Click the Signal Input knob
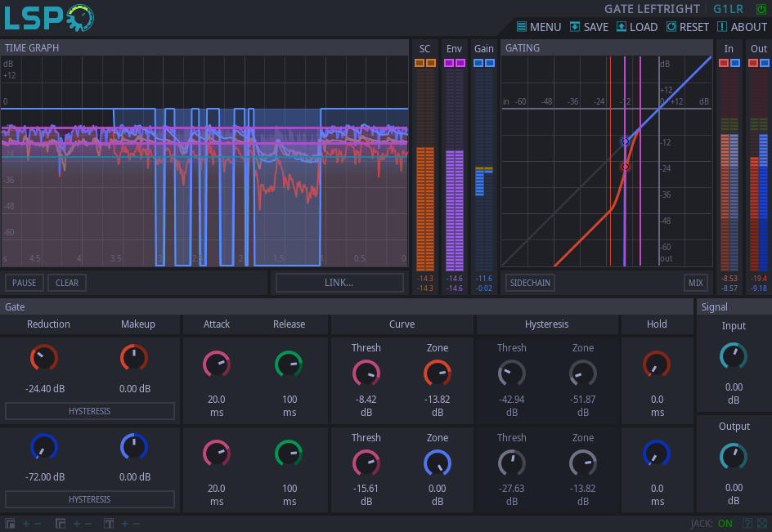This screenshot has height=532, width=772. 734,356
